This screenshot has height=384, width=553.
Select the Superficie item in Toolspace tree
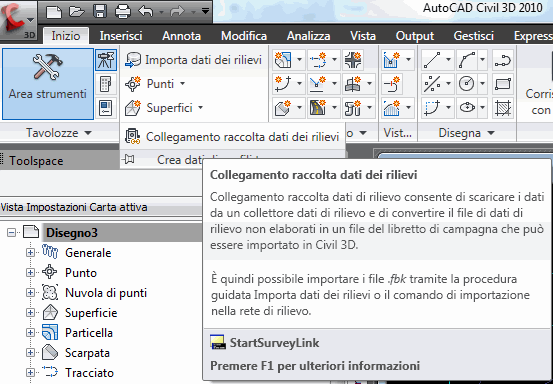[91, 313]
